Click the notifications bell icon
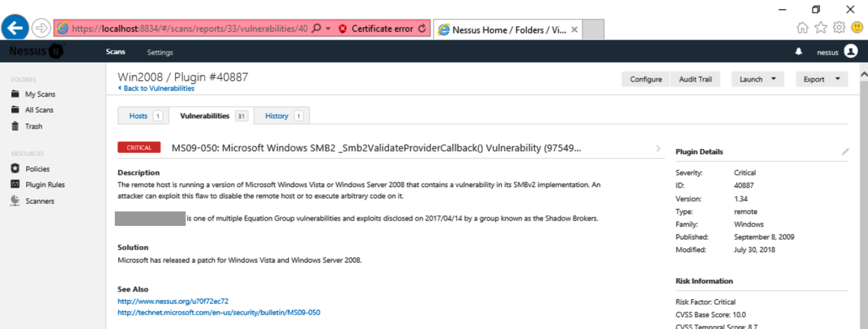Image resolution: width=868 pixels, height=329 pixels. point(798,52)
